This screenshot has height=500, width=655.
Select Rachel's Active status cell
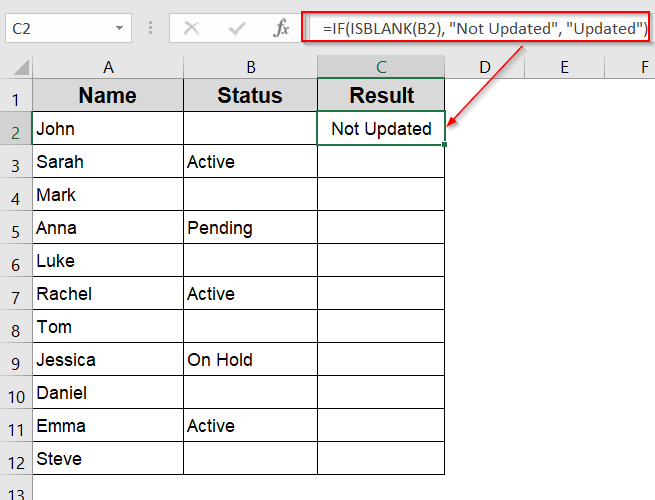(x=250, y=293)
